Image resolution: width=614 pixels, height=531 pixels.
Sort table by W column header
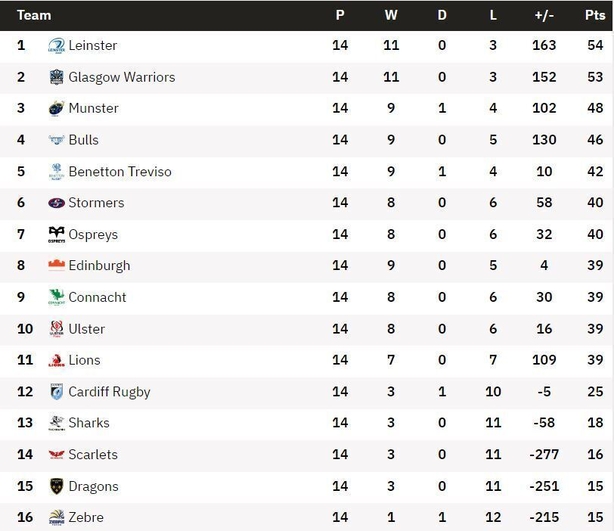[x=391, y=15]
